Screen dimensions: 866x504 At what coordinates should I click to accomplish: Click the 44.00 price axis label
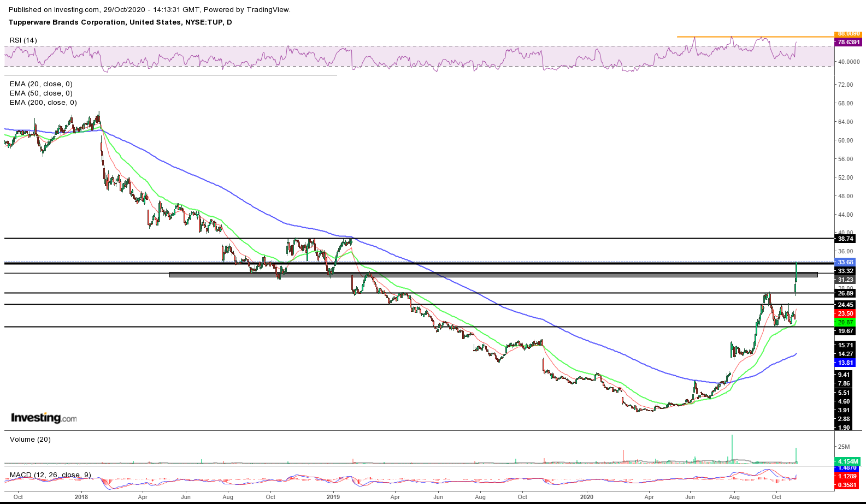pos(845,215)
